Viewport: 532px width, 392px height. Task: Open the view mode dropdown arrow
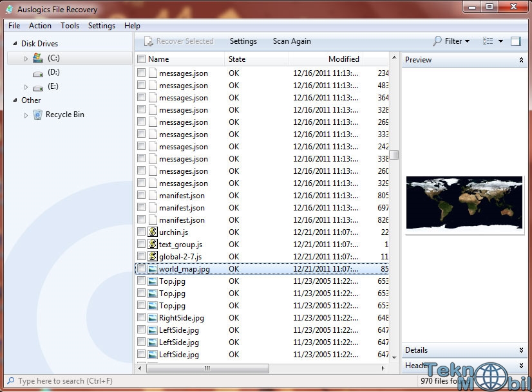click(x=501, y=41)
